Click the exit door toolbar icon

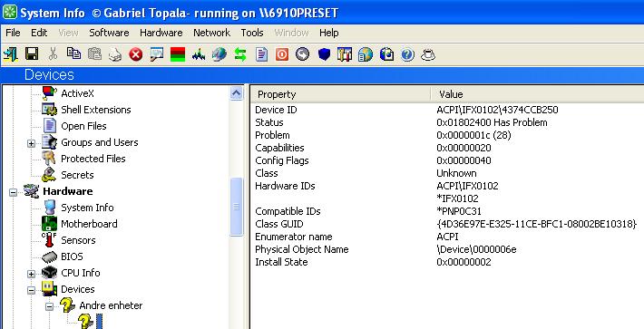(10, 54)
